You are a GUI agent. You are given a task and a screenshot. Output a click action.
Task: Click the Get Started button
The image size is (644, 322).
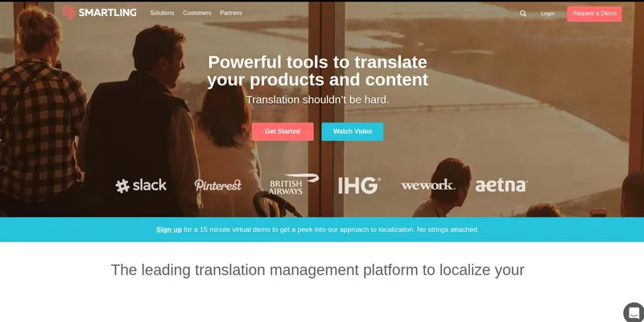283,131
